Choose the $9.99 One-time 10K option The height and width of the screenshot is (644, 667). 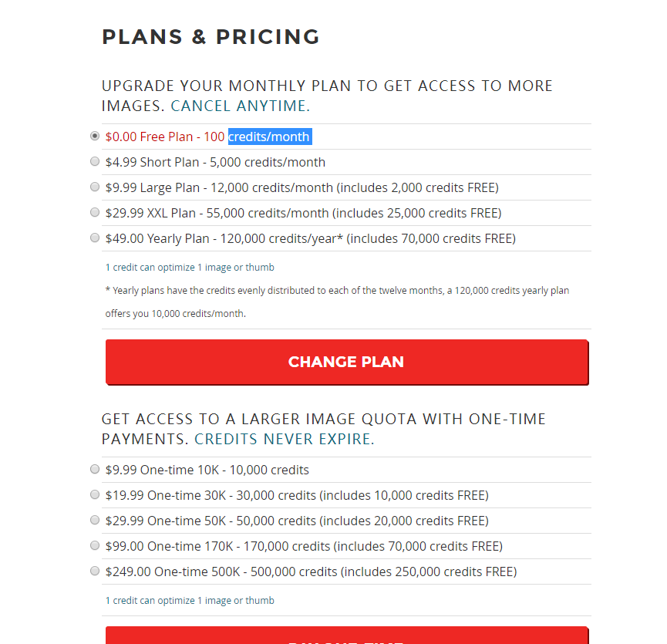[95, 469]
